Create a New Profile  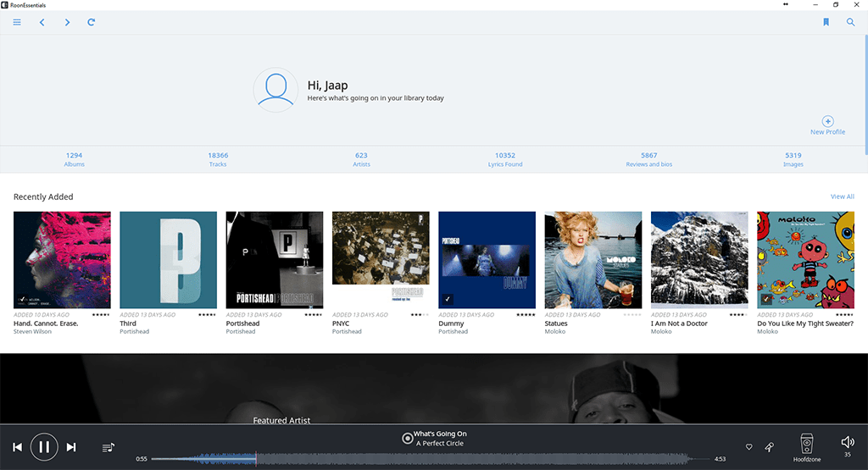click(x=827, y=125)
